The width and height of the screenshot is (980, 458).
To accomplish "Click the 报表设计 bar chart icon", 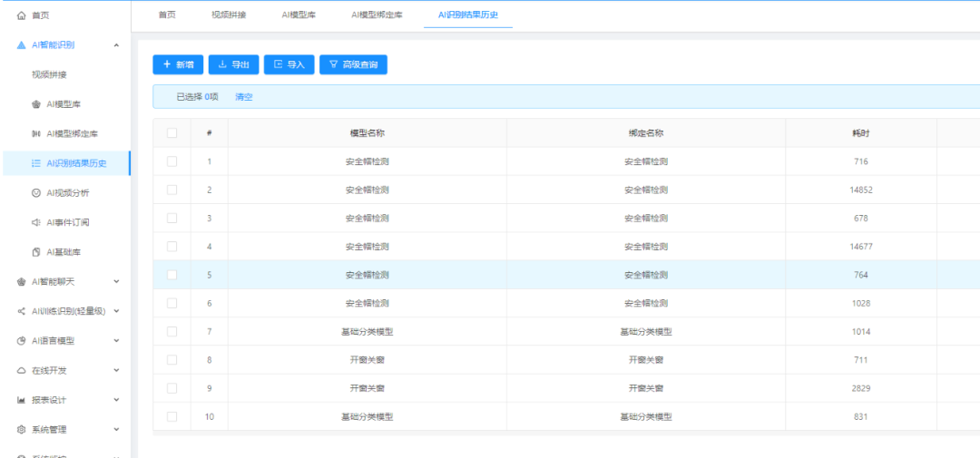I will [x=22, y=400].
